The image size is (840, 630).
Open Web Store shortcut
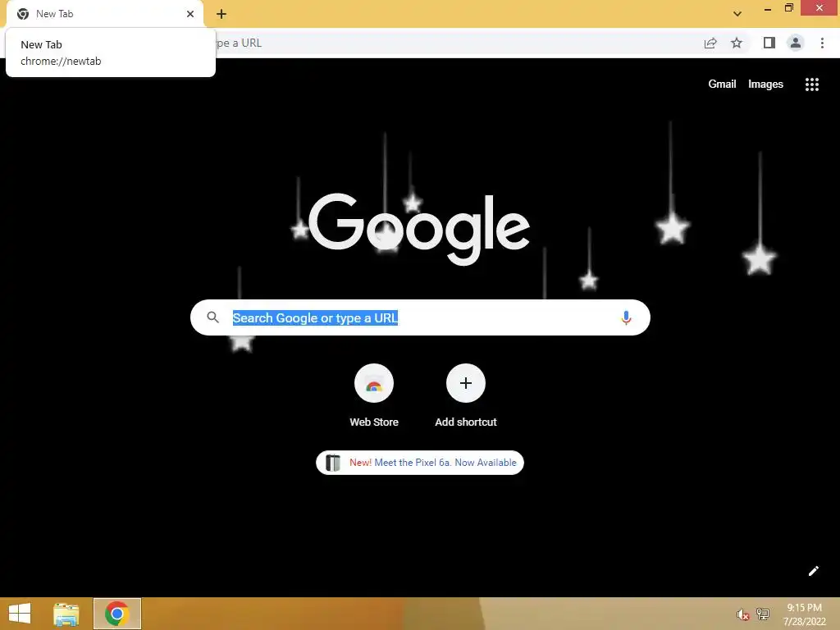tap(374, 396)
